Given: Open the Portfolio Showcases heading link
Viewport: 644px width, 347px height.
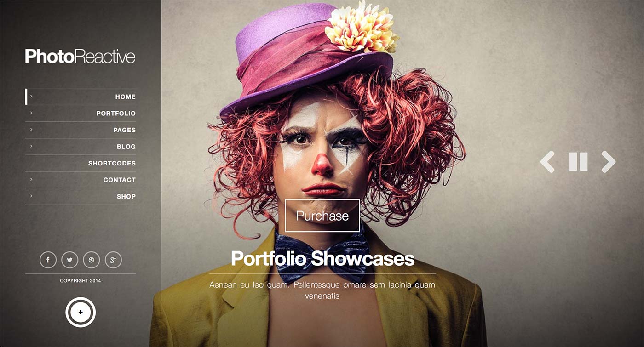Looking at the screenshot, I should (322, 258).
